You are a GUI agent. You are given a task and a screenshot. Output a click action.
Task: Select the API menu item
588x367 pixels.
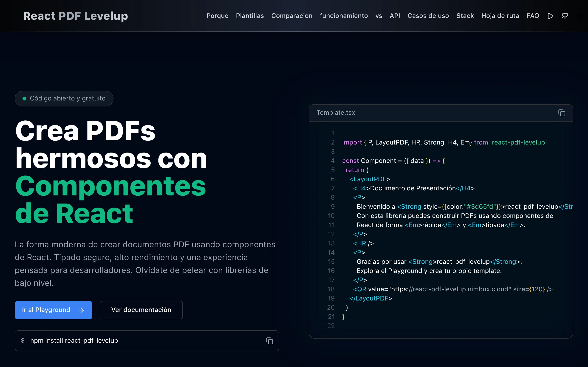(395, 16)
